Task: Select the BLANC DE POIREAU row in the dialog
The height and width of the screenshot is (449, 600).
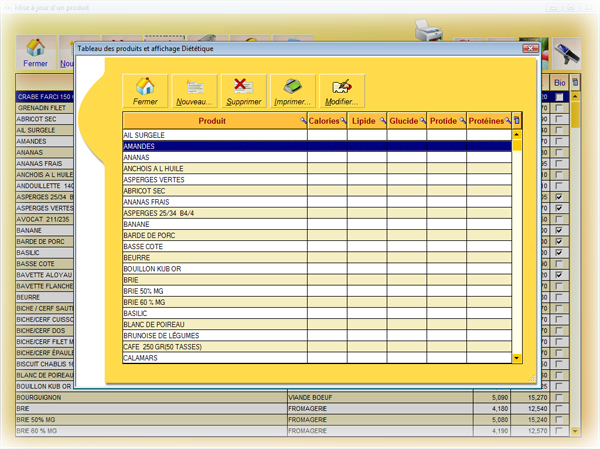Action: pyautogui.click(x=317, y=324)
